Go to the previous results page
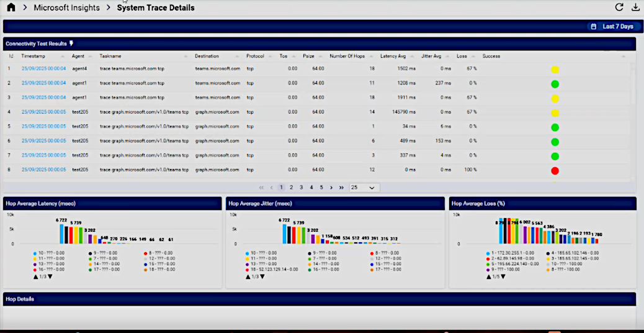This screenshot has width=644, height=333. click(272, 188)
